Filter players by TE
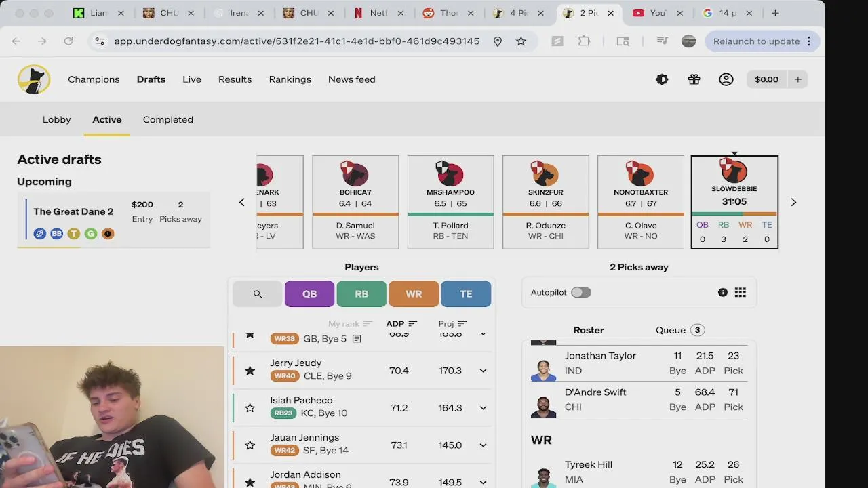This screenshot has width=868, height=488. point(466,293)
